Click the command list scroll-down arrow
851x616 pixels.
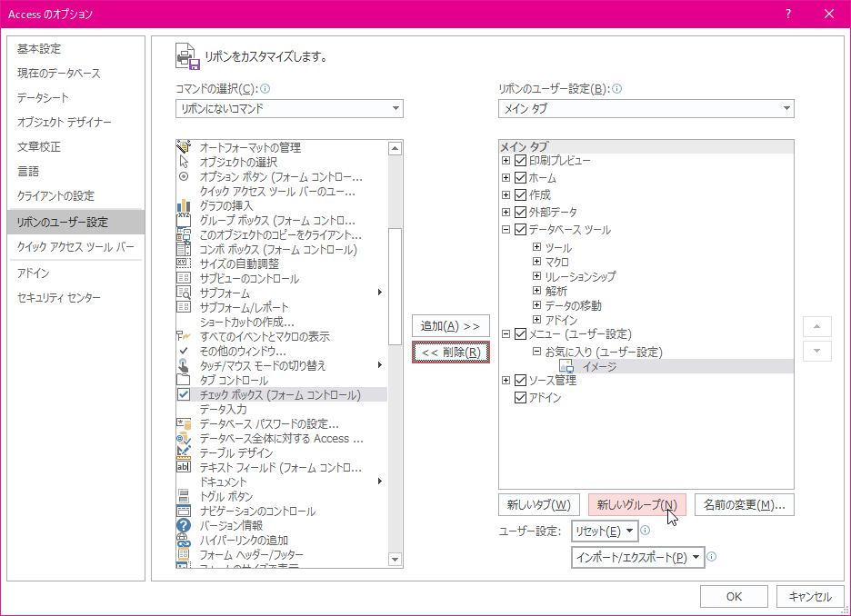click(x=395, y=559)
